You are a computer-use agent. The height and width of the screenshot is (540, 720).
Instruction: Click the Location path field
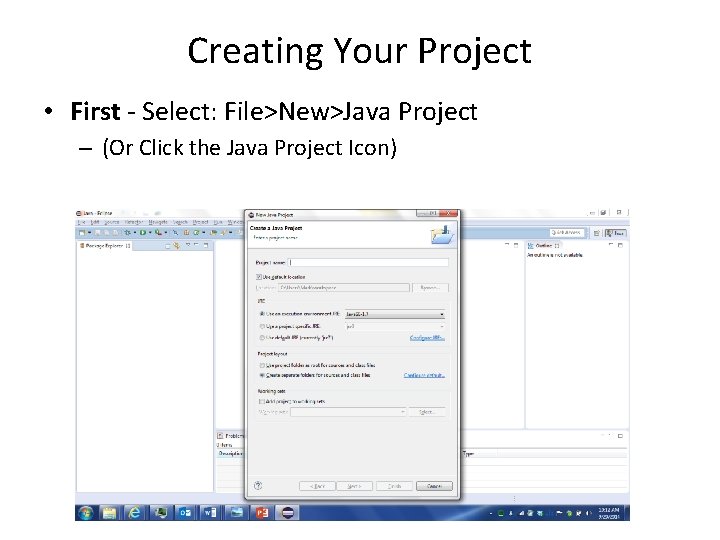[x=344, y=287]
